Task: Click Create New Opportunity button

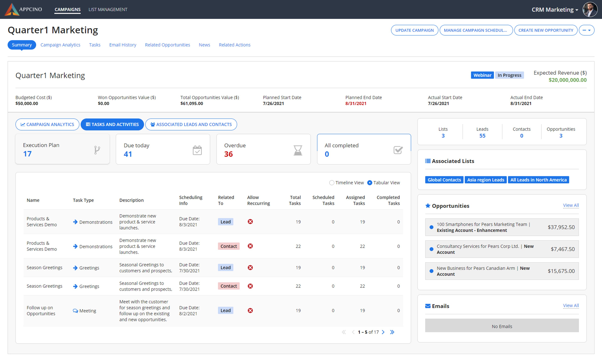Action: click(x=546, y=30)
